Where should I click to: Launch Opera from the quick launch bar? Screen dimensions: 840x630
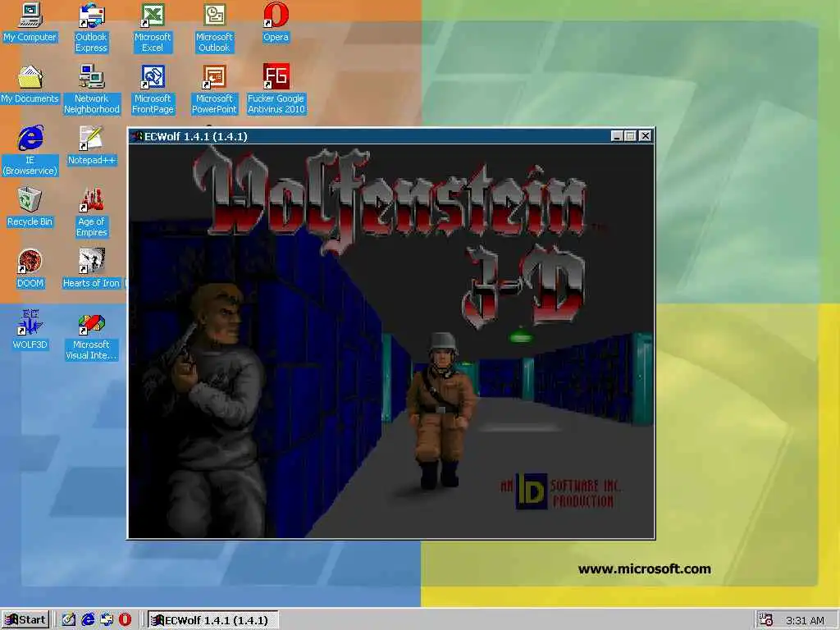pyautogui.click(x=125, y=620)
